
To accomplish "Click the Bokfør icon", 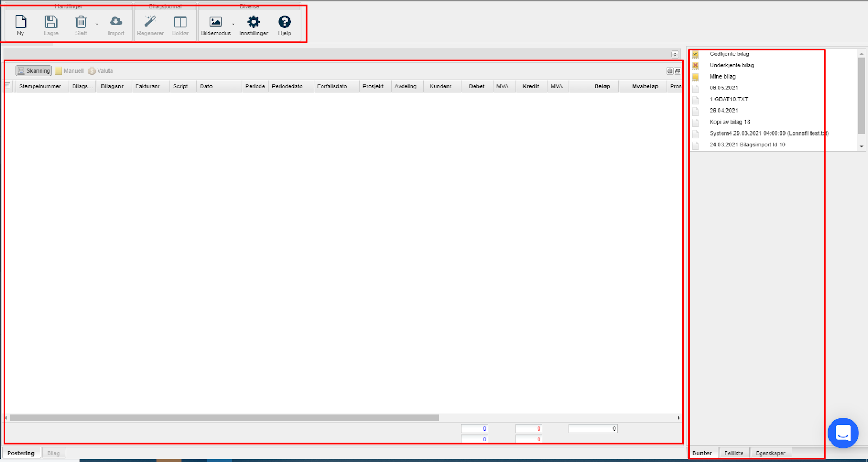I will [x=180, y=22].
